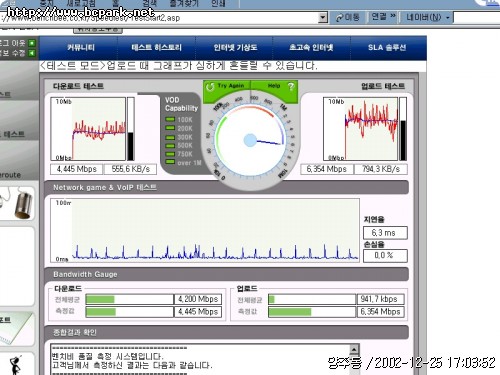500x375 pixels.
Task: Open the 네이버(N) toolbar dropdown
Action: (x=448, y=17)
